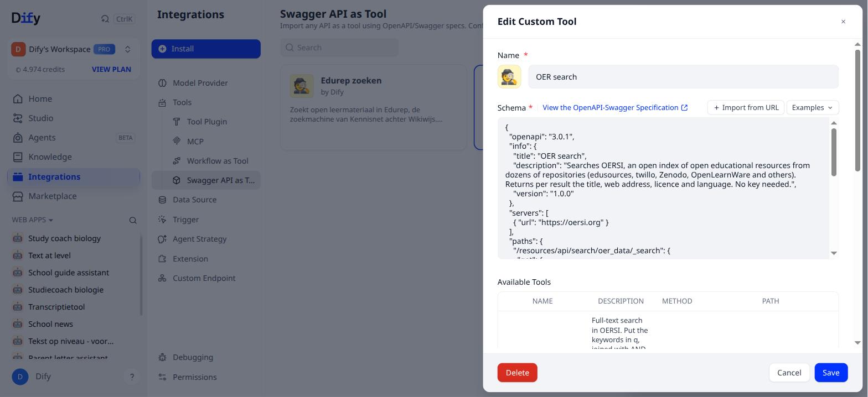Open the Ctrl K quick search
Viewport: 868px width, 397px height.
pos(117,19)
